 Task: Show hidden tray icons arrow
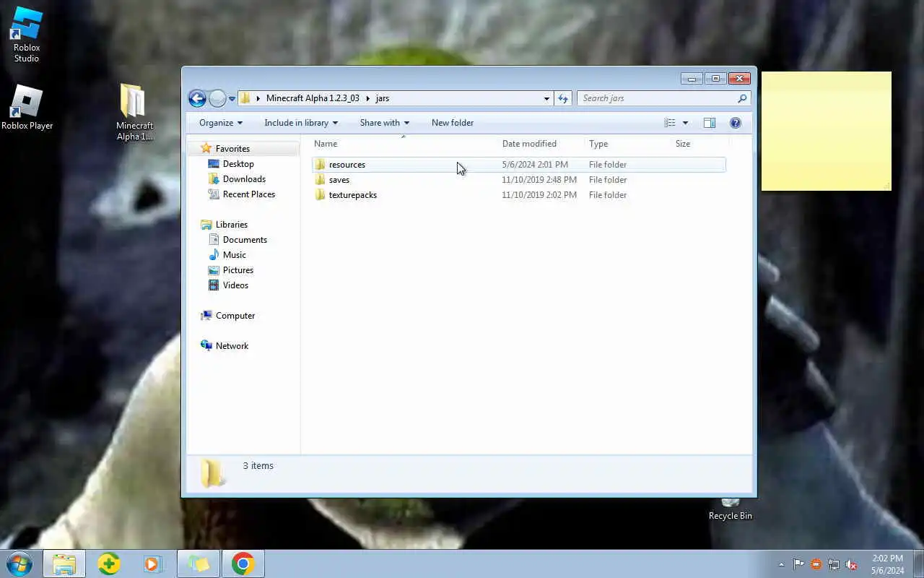pyautogui.click(x=781, y=564)
